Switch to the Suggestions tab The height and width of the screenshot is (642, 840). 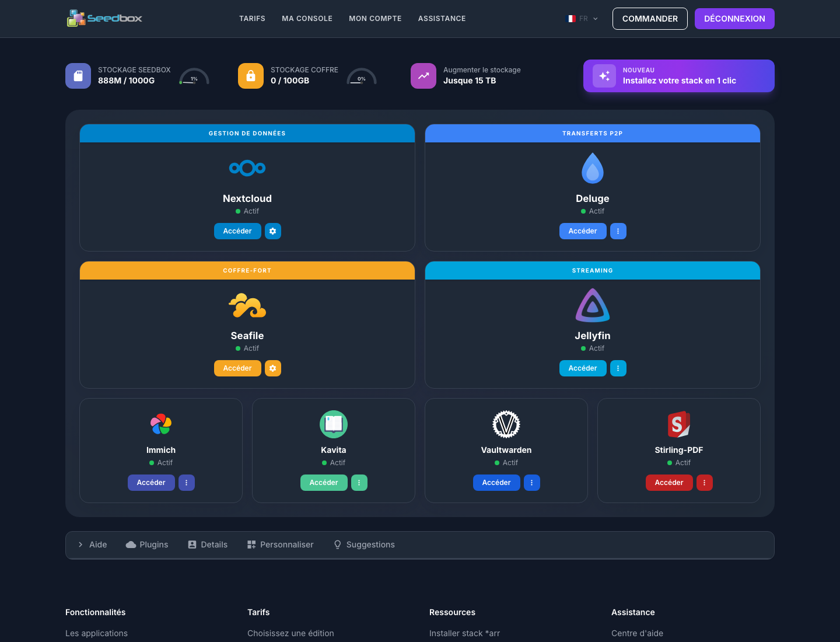[x=364, y=545]
